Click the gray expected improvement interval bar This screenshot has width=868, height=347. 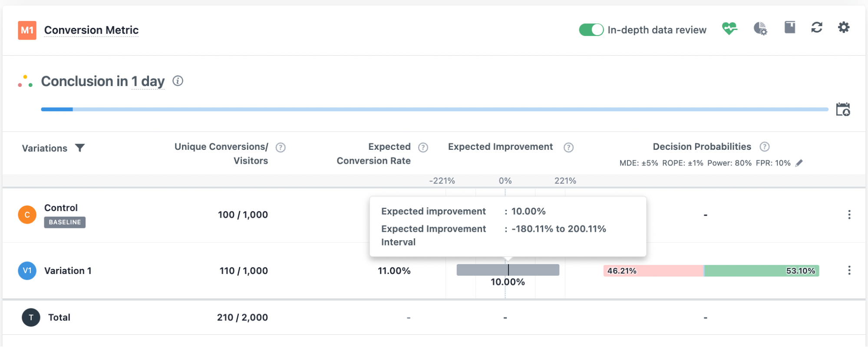click(508, 270)
